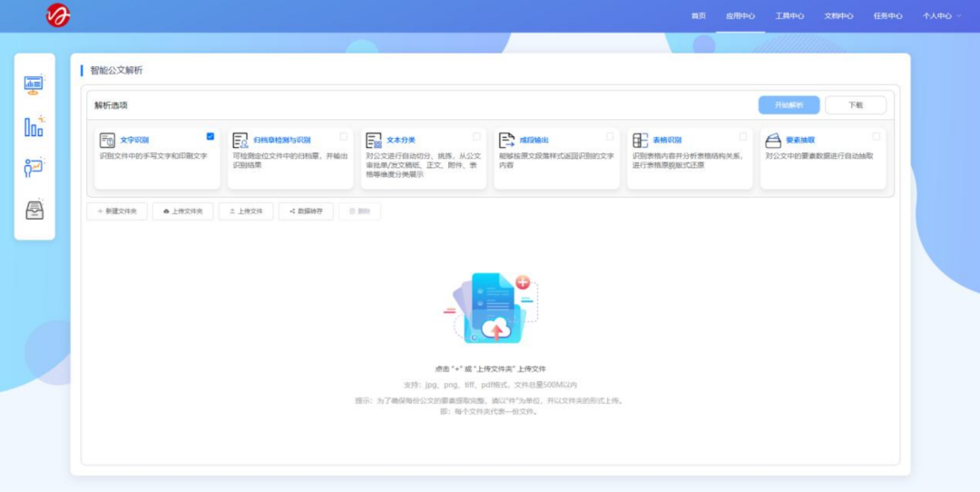Click the 表格识别 title text
Image resolution: width=980 pixels, height=492 pixels.
tap(667, 140)
